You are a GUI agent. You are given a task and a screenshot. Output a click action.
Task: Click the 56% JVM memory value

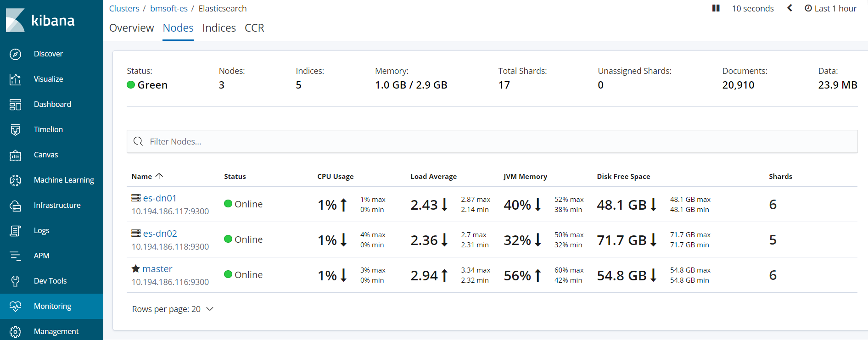517,275
